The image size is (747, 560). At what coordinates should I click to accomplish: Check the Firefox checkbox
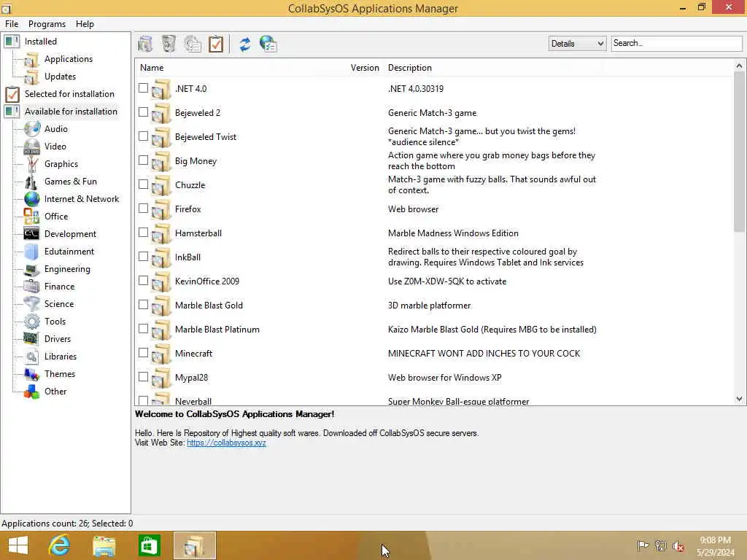tap(144, 208)
